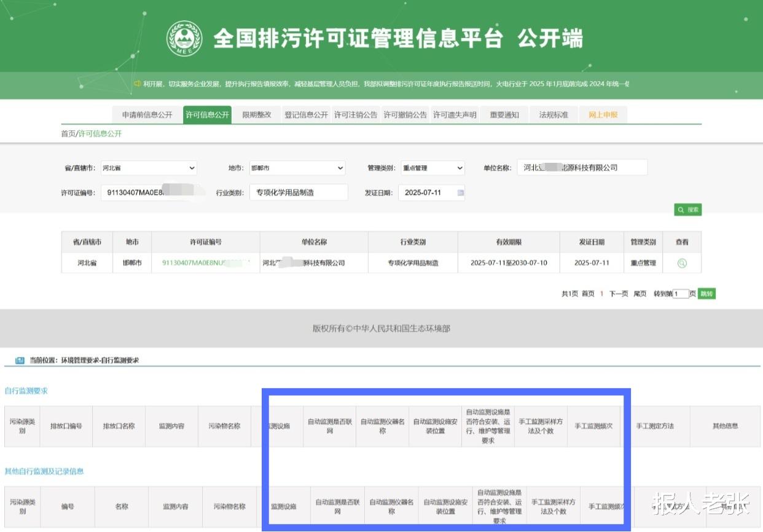Click the 转到第 page number input

tap(681, 294)
